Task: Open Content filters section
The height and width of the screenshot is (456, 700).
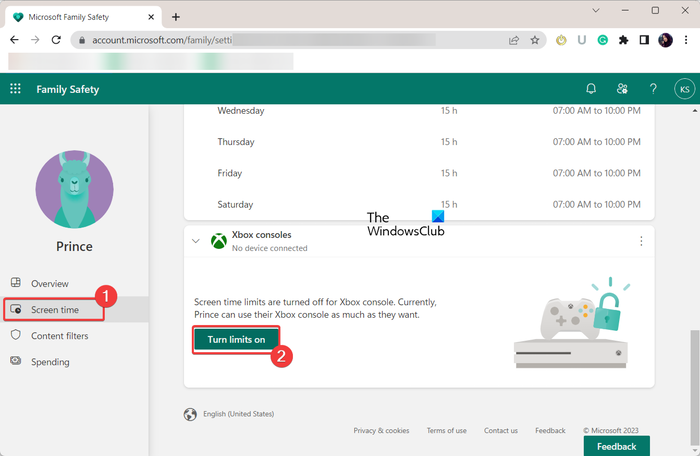Action: [x=74, y=335]
